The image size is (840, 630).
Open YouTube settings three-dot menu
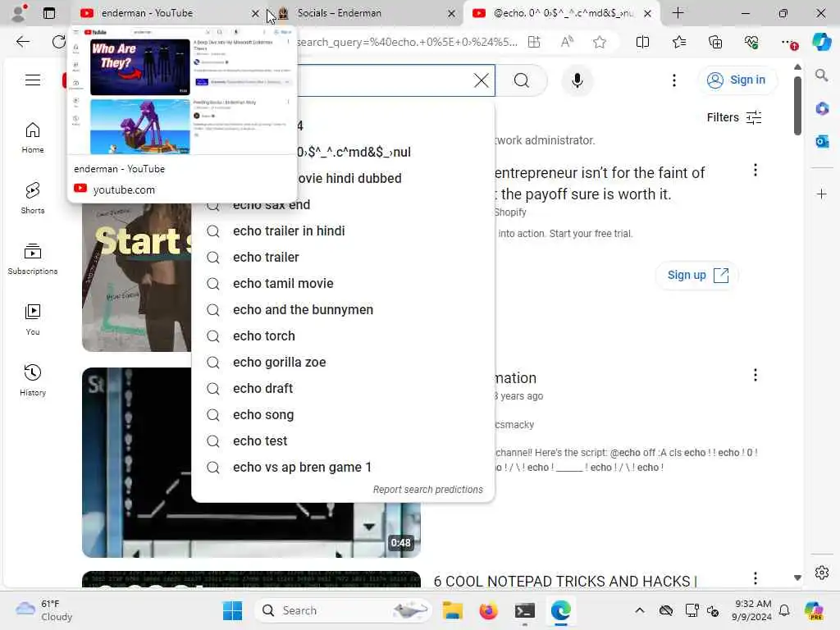point(674,80)
